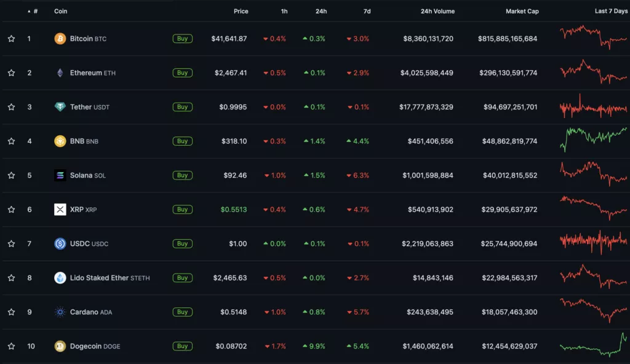Viewport: 630px width, 364px height.
Task: Click the USDC logo icon
Action: tap(60, 243)
